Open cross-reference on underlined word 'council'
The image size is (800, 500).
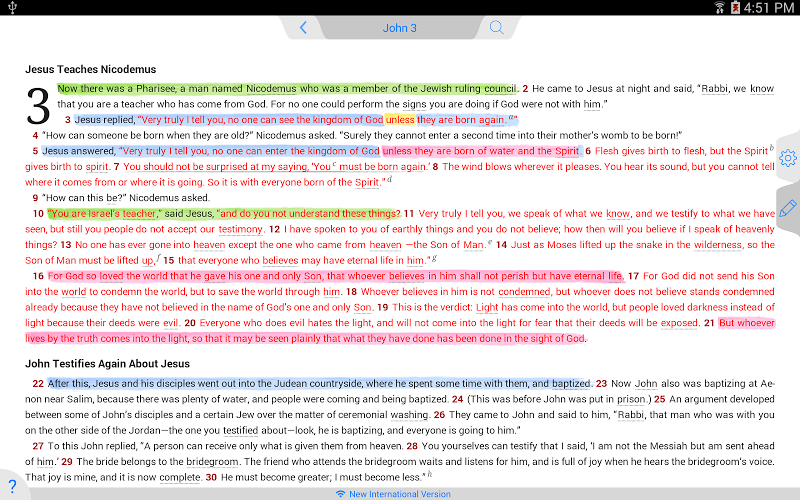499,89
